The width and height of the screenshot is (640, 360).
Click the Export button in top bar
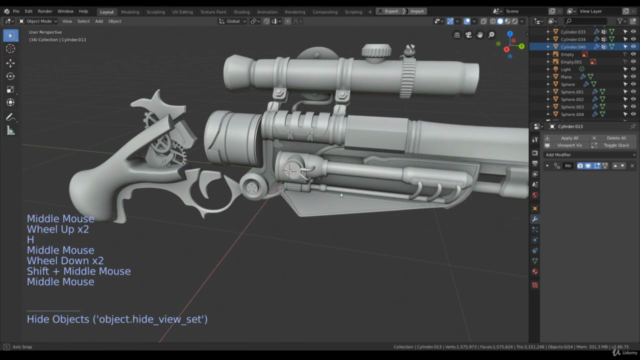[389, 11]
